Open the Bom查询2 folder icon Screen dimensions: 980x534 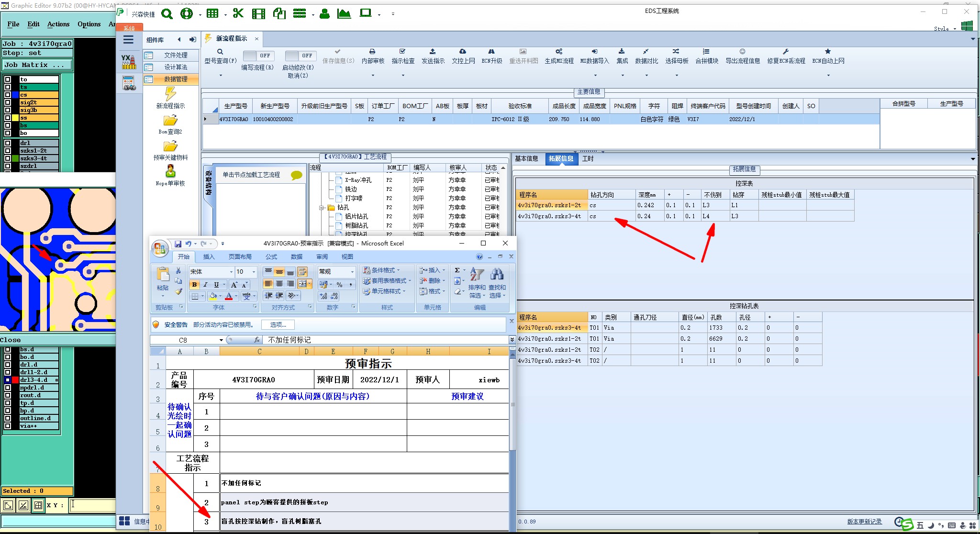[x=170, y=120]
